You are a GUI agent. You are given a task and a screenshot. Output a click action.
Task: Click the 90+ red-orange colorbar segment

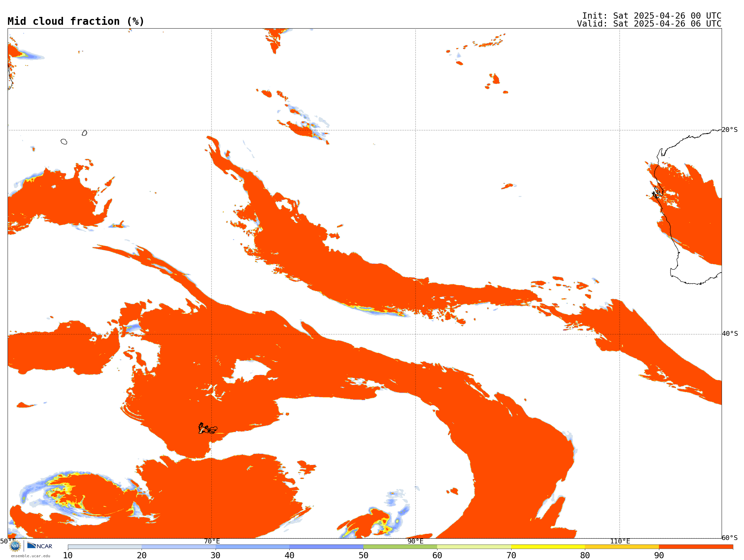(696, 547)
